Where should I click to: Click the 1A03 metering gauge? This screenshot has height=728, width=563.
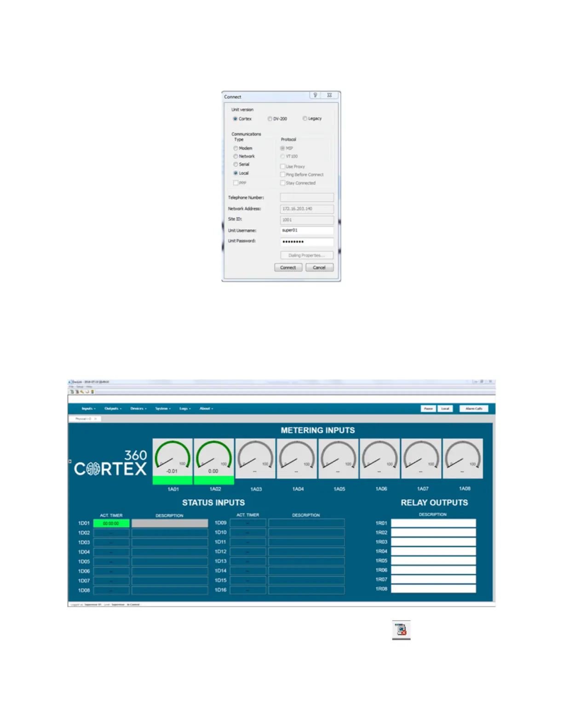click(x=255, y=458)
